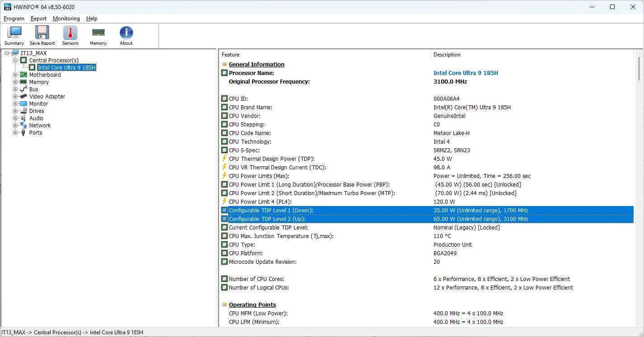Click the Drives tree node icon
The height and width of the screenshot is (337, 644).
[24, 111]
